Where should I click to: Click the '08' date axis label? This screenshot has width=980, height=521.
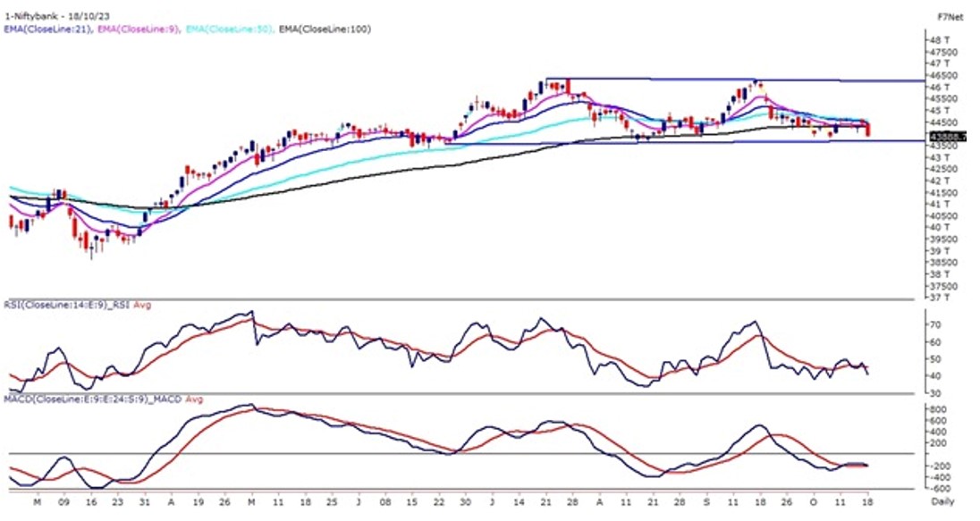click(385, 502)
